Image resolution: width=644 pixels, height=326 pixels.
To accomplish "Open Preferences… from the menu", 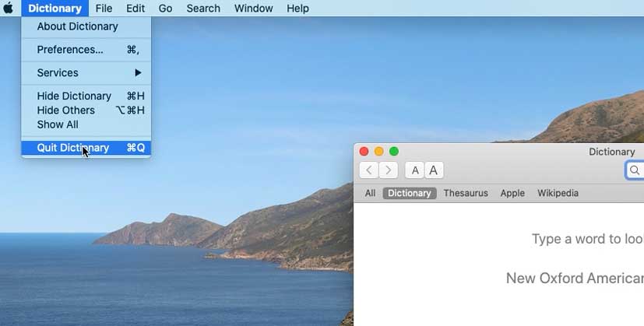I will [86, 50].
